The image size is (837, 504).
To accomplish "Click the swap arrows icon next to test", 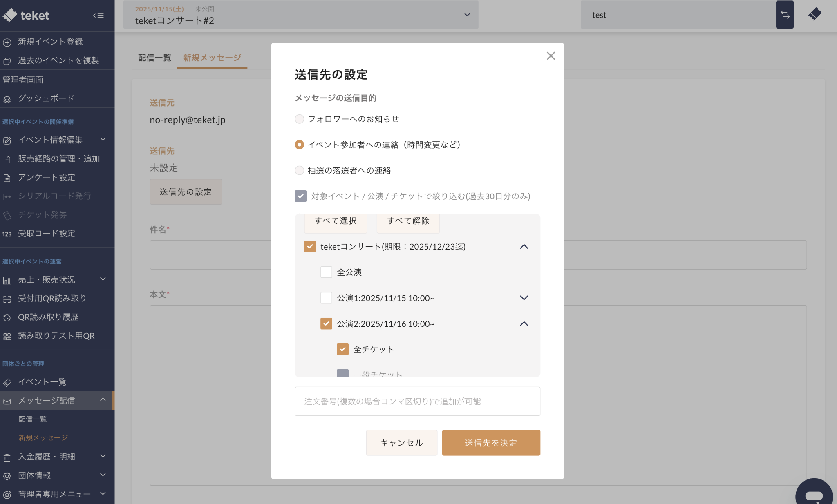I will pyautogui.click(x=785, y=15).
